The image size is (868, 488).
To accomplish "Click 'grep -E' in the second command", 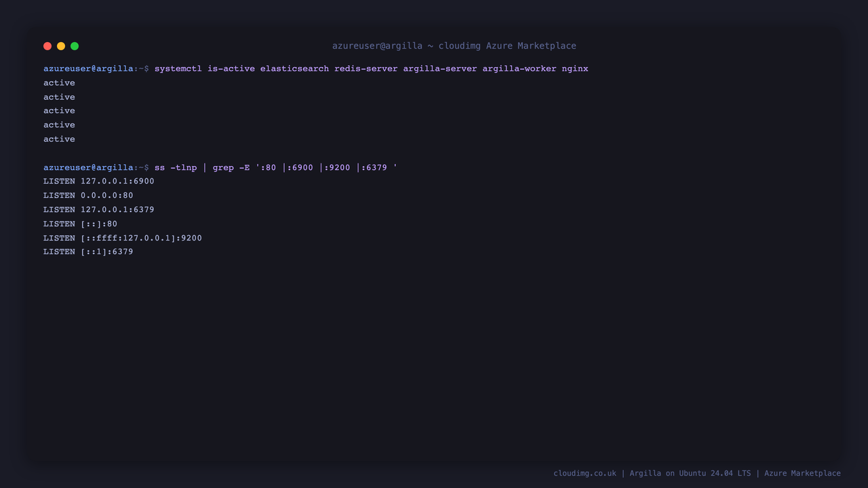I will [231, 167].
